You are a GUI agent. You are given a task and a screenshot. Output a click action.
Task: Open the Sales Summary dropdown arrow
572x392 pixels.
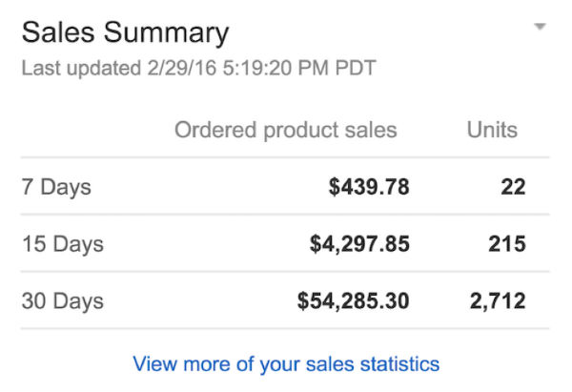pos(540,27)
